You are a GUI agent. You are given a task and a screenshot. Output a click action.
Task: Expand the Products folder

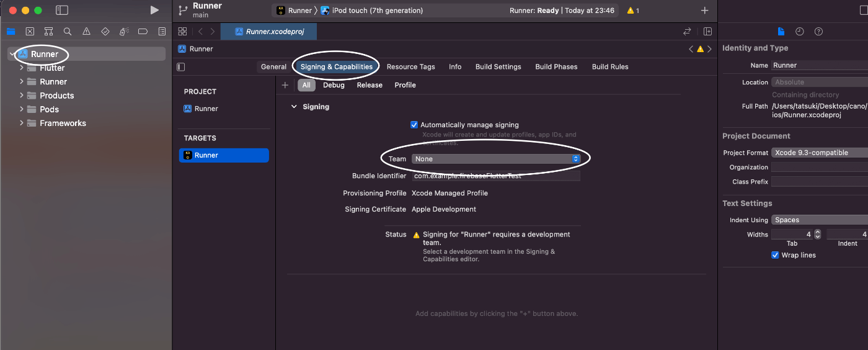point(22,96)
